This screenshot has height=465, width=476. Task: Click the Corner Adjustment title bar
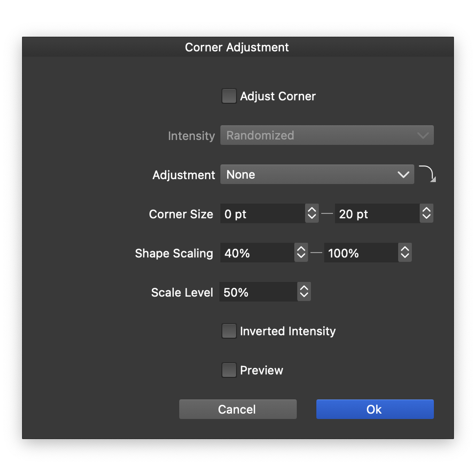pyautogui.click(x=238, y=47)
